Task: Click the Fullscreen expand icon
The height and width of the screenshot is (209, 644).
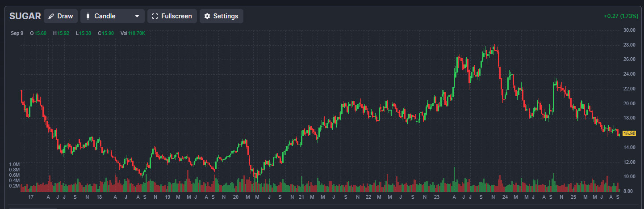Action: coord(155,16)
